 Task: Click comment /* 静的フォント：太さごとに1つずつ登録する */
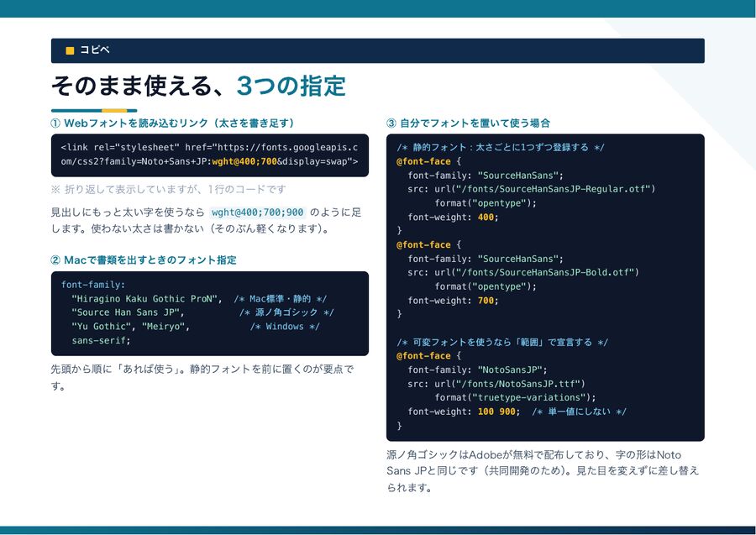click(501, 148)
